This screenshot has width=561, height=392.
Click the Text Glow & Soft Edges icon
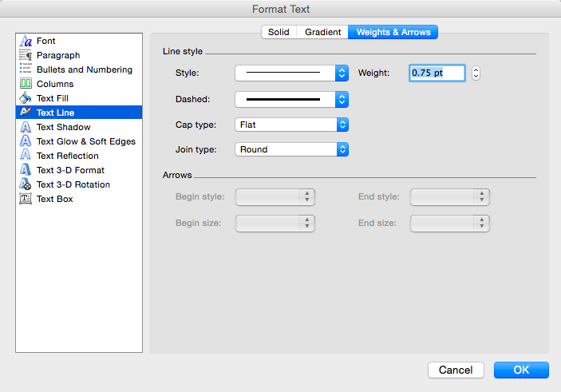26,141
